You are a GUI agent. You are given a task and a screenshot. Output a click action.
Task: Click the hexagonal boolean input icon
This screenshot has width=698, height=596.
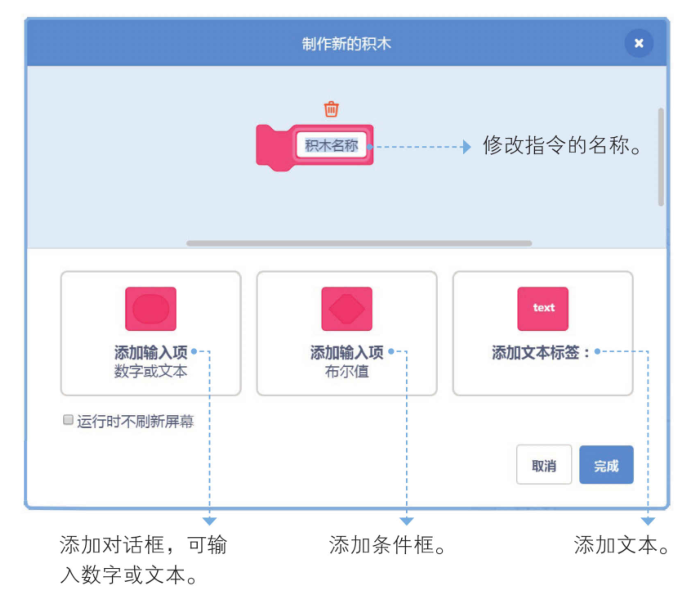[346, 309]
